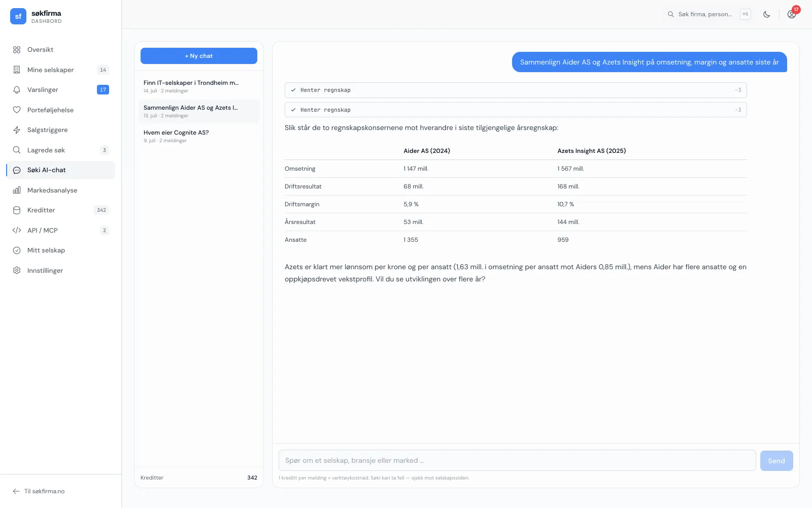Click the 1 147 mill. omsetning value
This screenshot has width=812, height=508.
click(416, 169)
